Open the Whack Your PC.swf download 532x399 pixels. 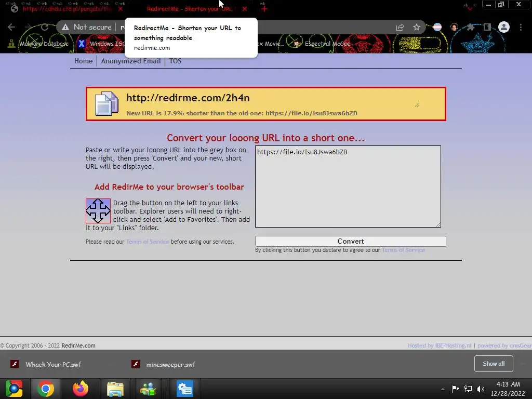pyautogui.click(x=54, y=364)
